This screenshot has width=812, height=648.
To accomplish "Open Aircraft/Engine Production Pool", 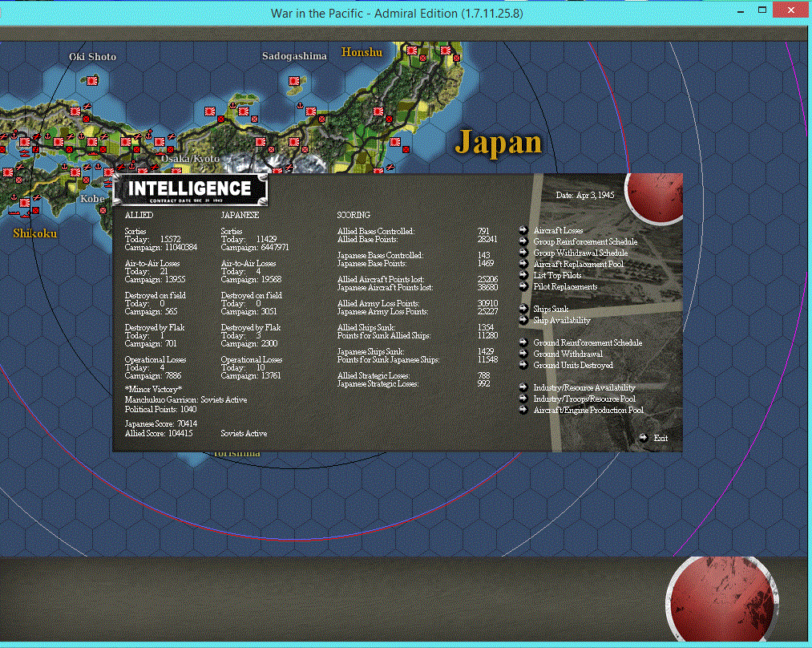I will [588, 411].
